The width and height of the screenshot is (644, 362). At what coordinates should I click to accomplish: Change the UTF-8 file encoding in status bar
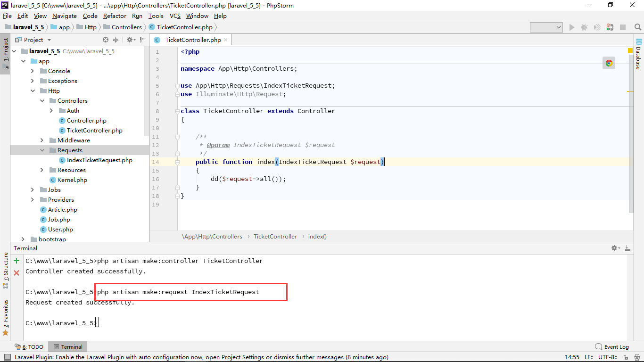pyautogui.click(x=609, y=357)
